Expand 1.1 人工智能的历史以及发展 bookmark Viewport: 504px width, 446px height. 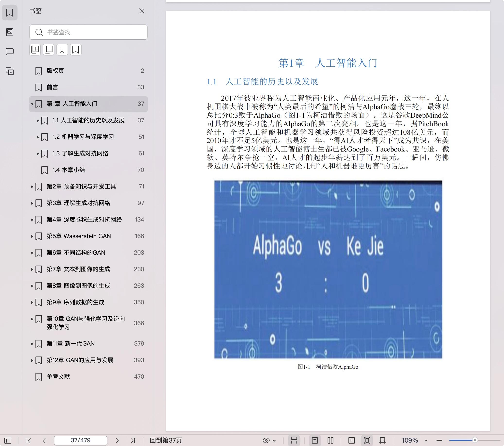[x=38, y=120]
